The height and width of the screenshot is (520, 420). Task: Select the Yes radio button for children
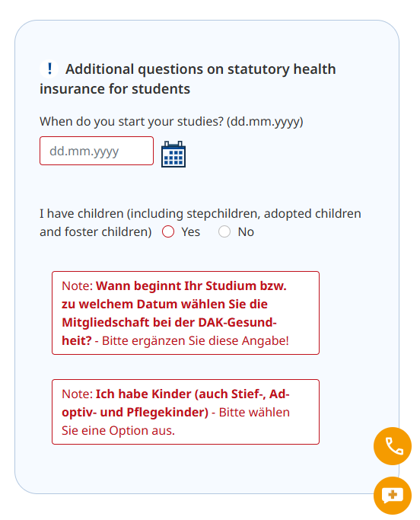click(168, 231)
